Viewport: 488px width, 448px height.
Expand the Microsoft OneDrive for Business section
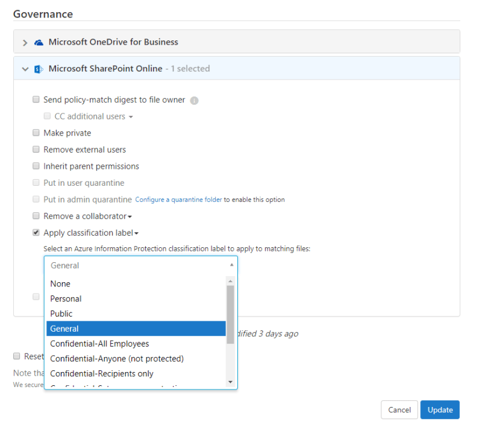click(x=25, y=42)
